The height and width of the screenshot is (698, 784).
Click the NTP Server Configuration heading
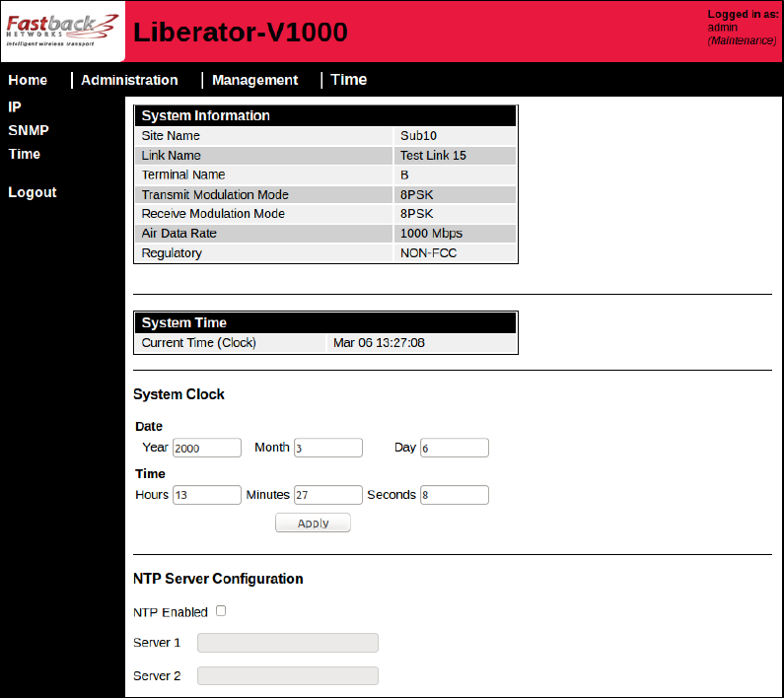click(218, 579)
